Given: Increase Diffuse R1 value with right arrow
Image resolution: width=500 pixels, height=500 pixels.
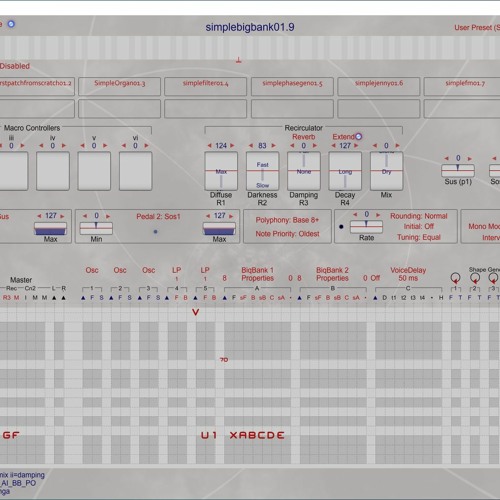Looking at the screenshot, I should tap(232, 146).
